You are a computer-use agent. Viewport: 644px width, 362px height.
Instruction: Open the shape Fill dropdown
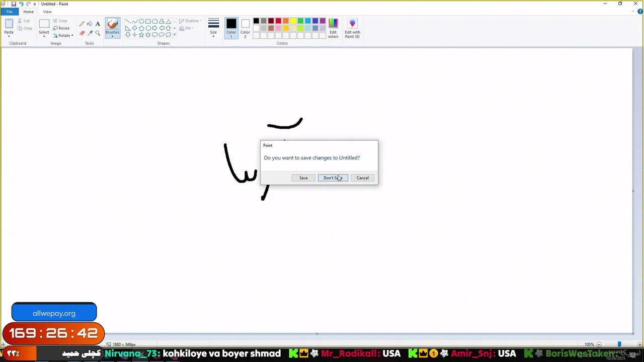coord(187,28)
